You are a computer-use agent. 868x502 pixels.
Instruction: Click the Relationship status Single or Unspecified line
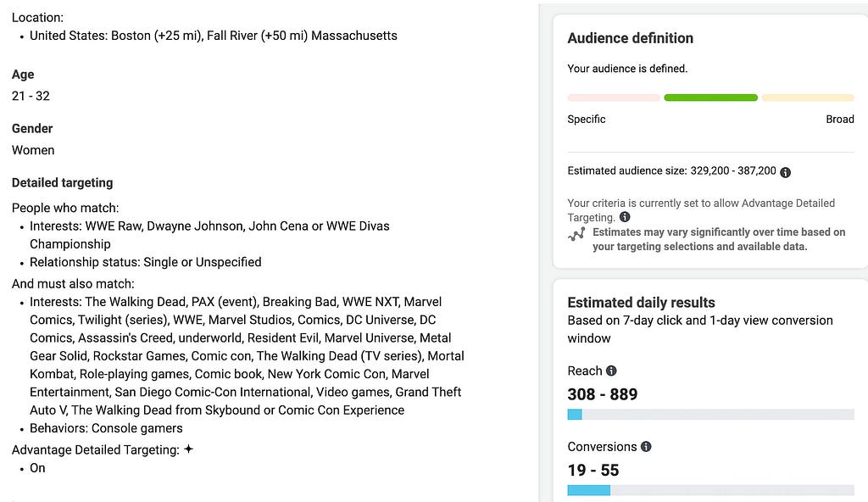pyautogui.click(x=145, y=262)
